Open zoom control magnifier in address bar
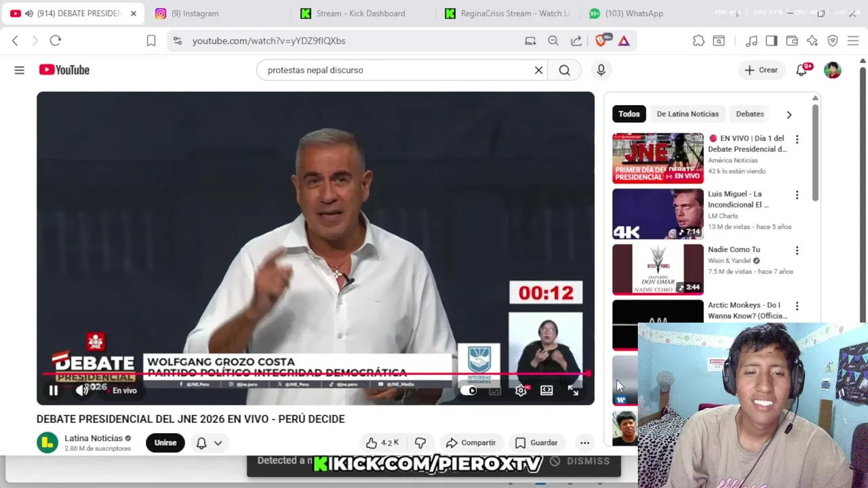868x488 pixels. [x=553, y=41]
